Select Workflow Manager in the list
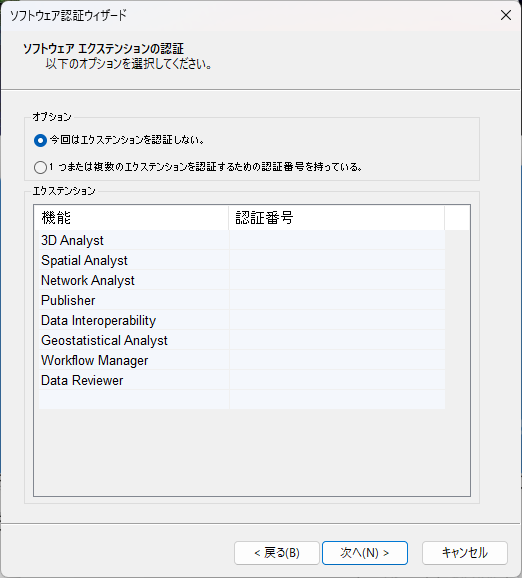522x578 pixels. tap(241, 360)
